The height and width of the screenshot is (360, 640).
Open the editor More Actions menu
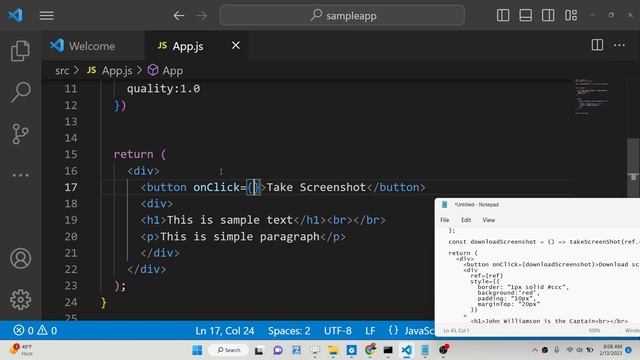pos(620,45)
